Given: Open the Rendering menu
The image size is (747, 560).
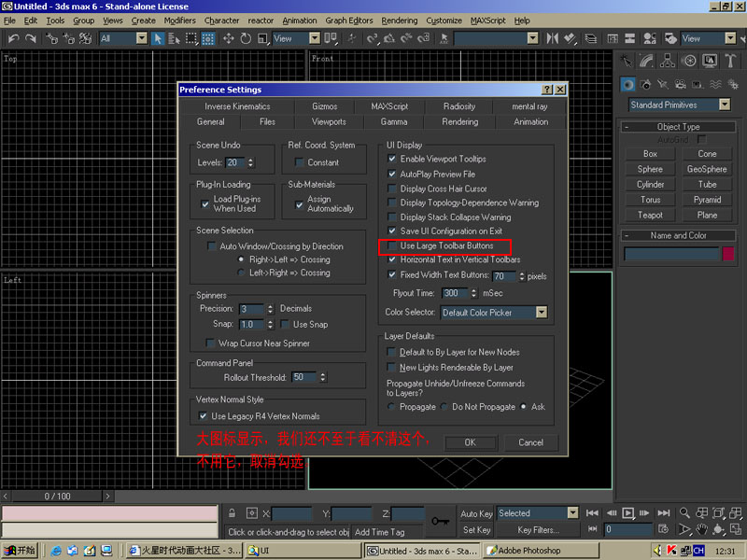Looking at the screenshot, I should (x=400, y=21).
